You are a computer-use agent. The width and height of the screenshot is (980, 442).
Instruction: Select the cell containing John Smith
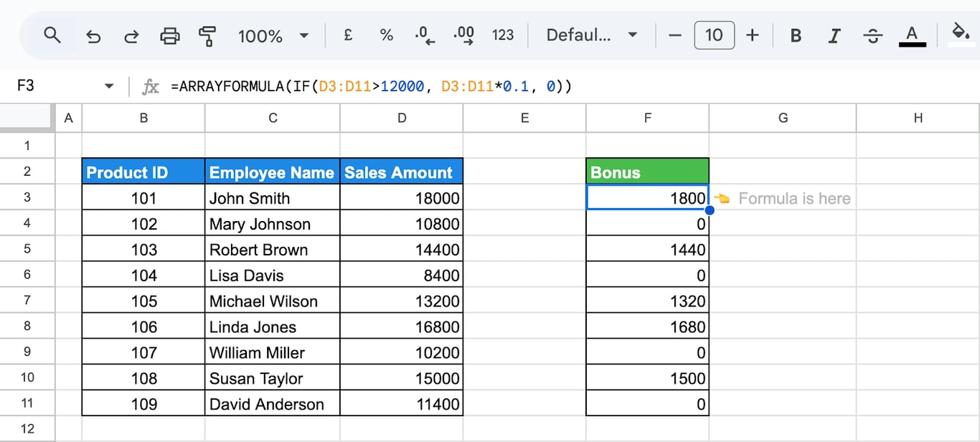click(273, 197)
